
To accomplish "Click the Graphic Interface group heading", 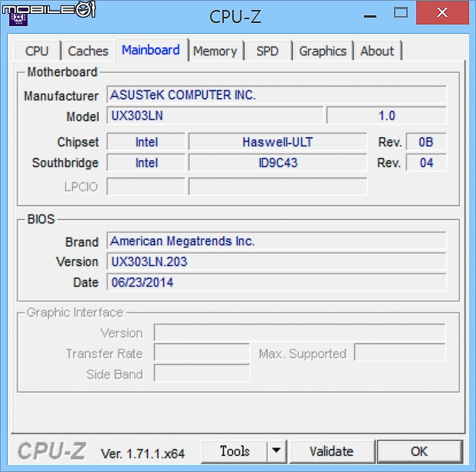I will 74,313.
